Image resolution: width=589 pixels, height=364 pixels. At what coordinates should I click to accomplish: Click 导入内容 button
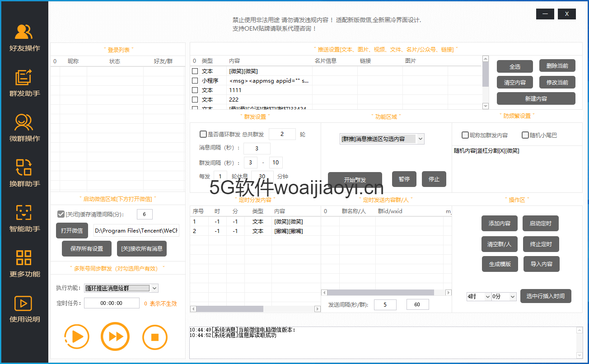coord(542,264)
